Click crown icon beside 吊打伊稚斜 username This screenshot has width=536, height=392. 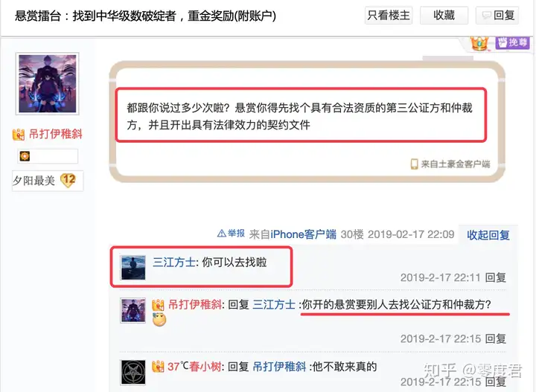(x=19, y=135)
